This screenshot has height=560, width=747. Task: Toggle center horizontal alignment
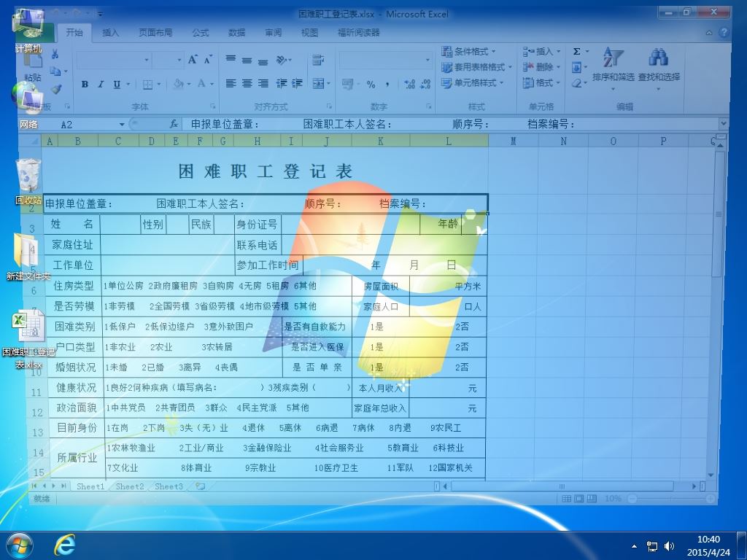coord(247,84)
